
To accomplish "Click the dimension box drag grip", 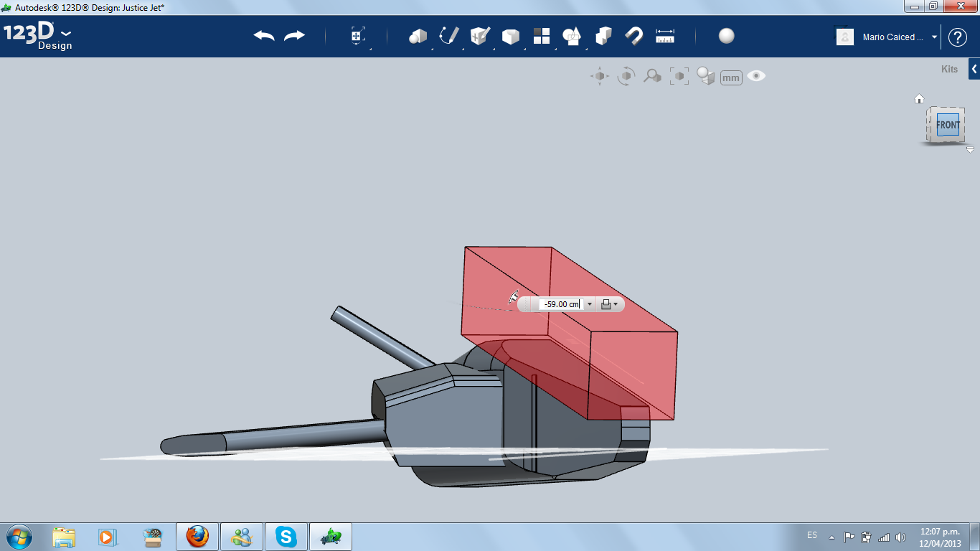I will (x=528, y=304).
